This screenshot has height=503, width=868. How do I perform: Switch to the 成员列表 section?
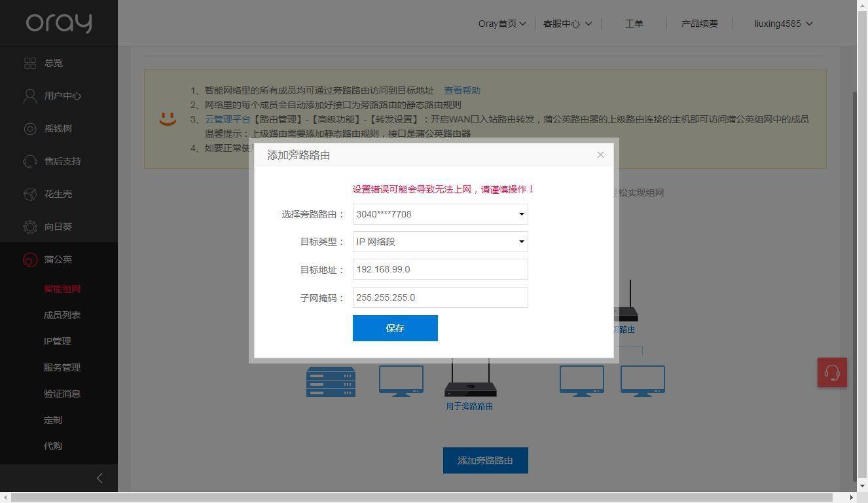click(x=62, y=314)
